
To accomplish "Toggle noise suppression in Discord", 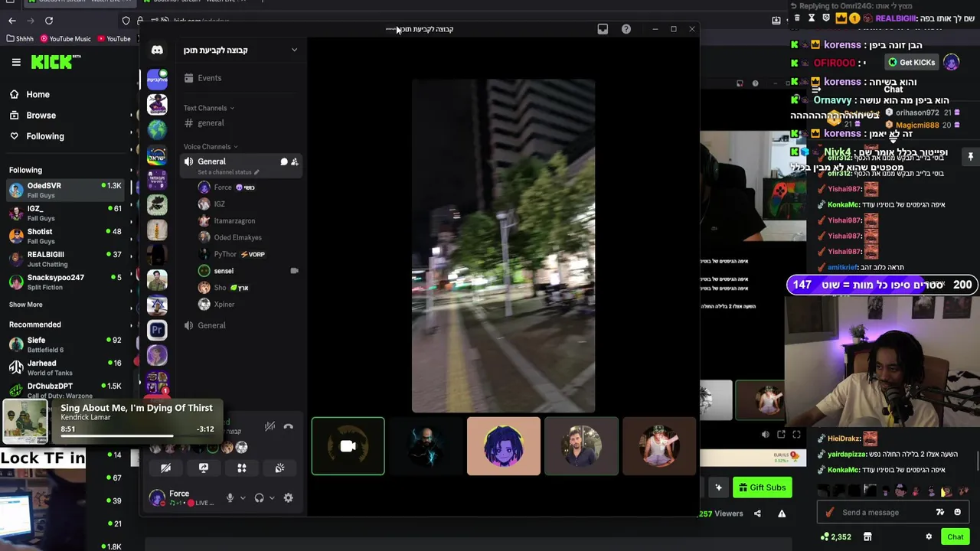I will pyautogui.click(x=269, y=426).
